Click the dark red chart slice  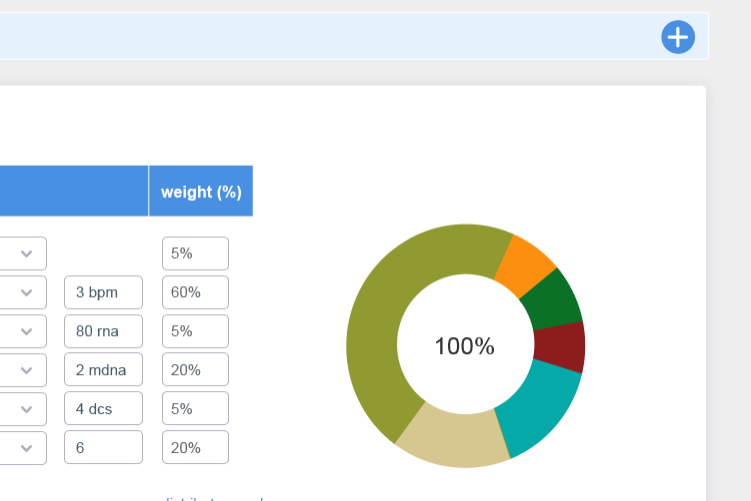point(559,346)
